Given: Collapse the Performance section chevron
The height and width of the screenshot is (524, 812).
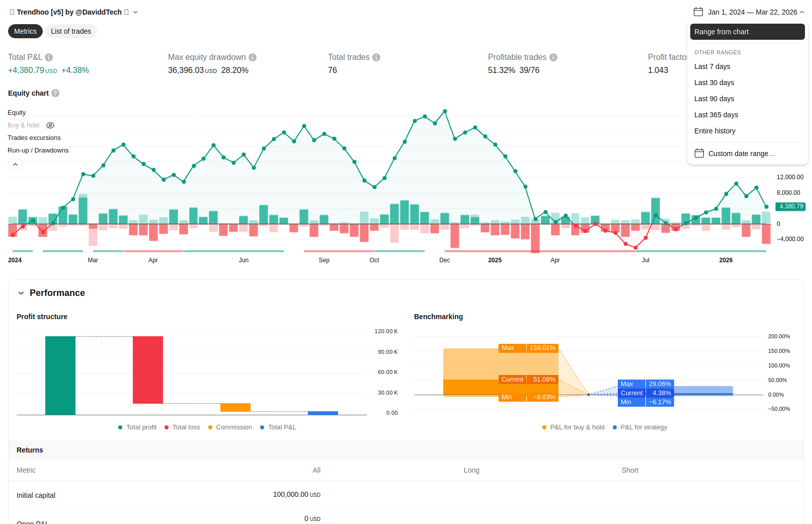Looking at the screenshot, I should pos(21,293).
